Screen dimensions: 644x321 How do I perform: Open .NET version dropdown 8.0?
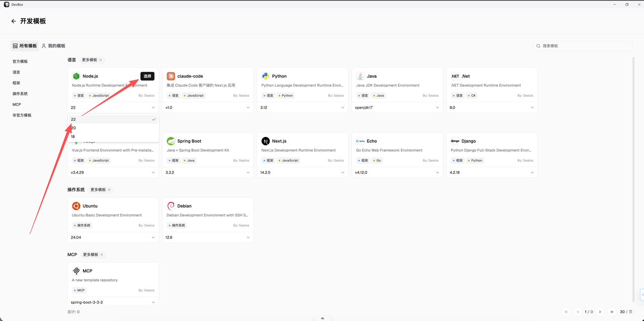click(492, 108)
